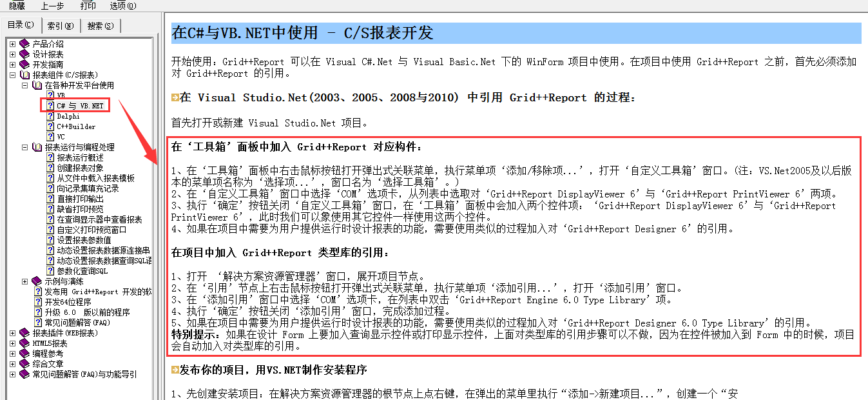Switch to the 搜索 tab
Screen dimensions: 868x400
point(99,25)
